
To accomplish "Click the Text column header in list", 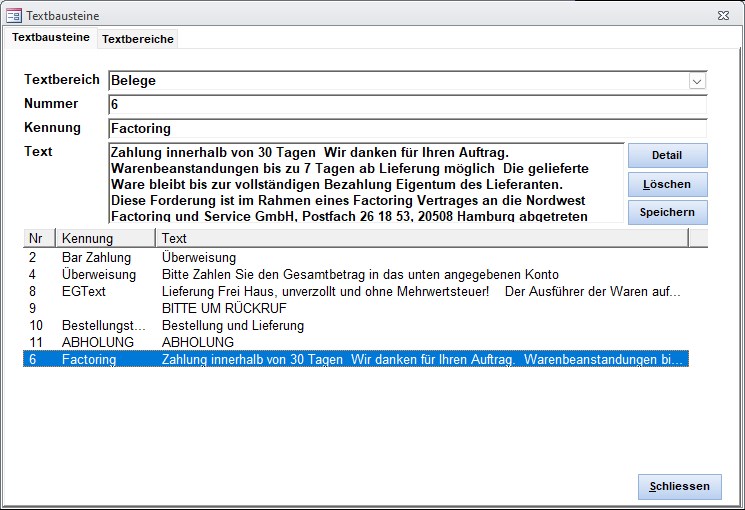I will pyautogui.click(x=420, y=239).
